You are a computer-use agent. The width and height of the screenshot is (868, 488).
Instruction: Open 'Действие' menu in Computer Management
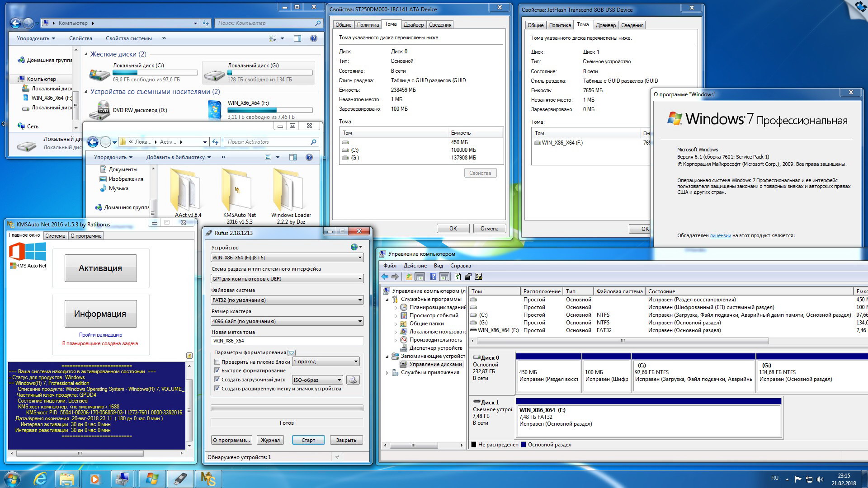pos(415,266)
